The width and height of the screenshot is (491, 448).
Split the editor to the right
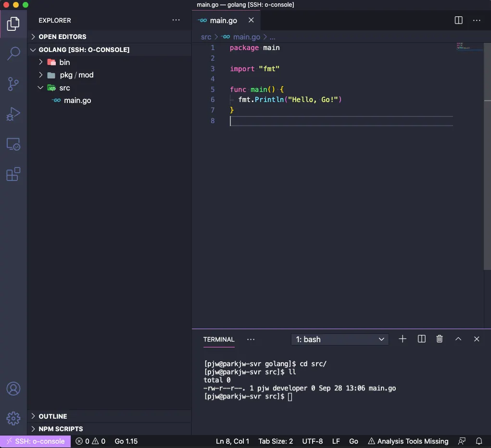(458, 20)
